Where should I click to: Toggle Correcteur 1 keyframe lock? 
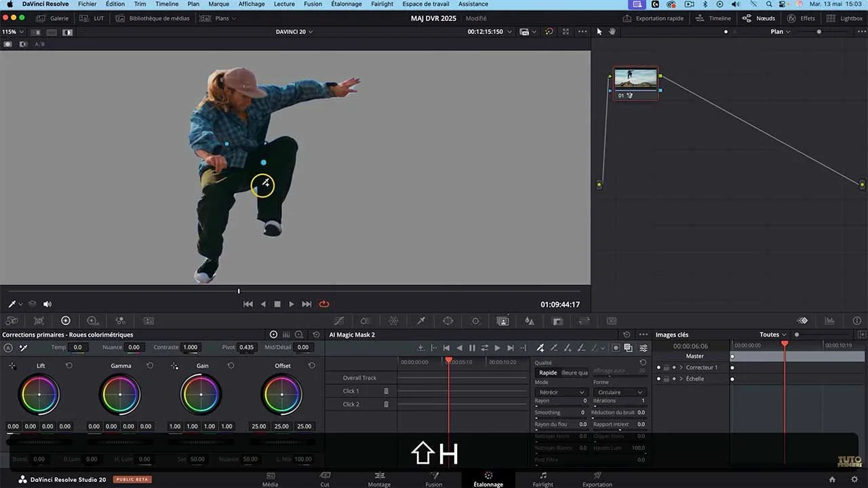tap(666, 367)
